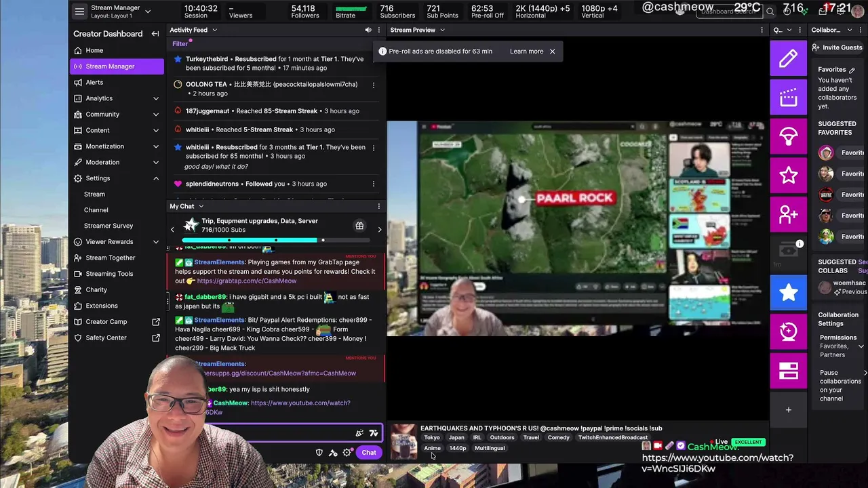The width and height of the screenshot is (868, 488).
Task: Click the gift subs icon
Action: pos(359,226)
